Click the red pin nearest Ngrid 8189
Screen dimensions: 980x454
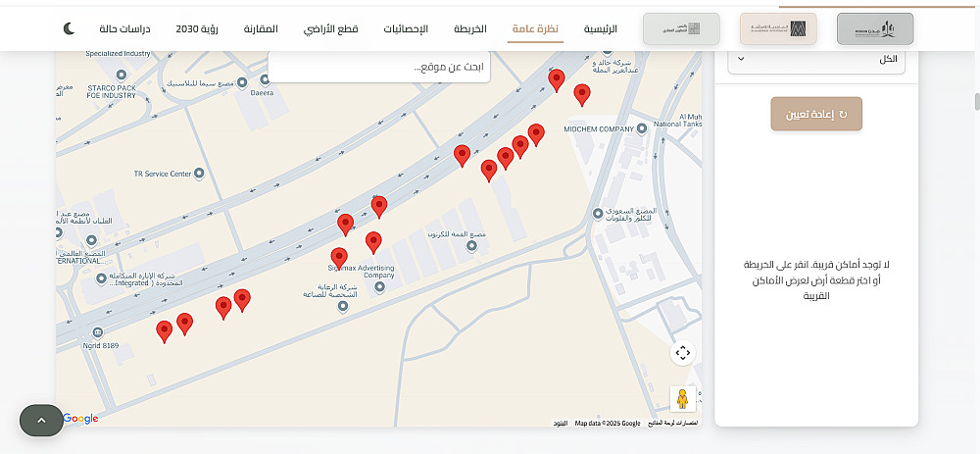165,332
